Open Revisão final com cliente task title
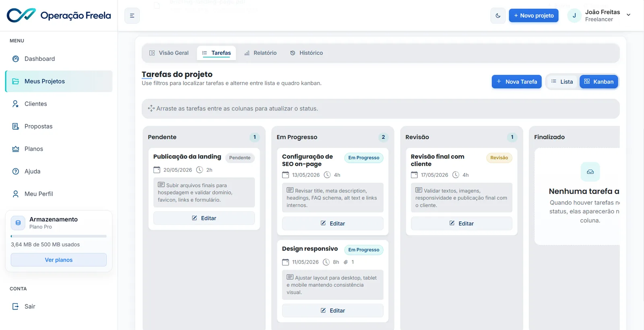 [438, 160]
